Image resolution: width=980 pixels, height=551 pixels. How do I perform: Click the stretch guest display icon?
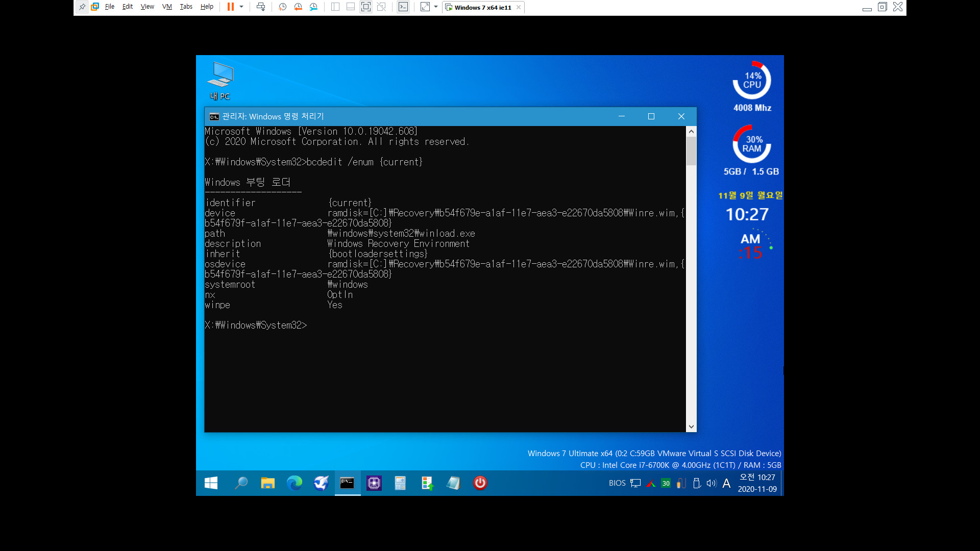click(x=425, y=7)
